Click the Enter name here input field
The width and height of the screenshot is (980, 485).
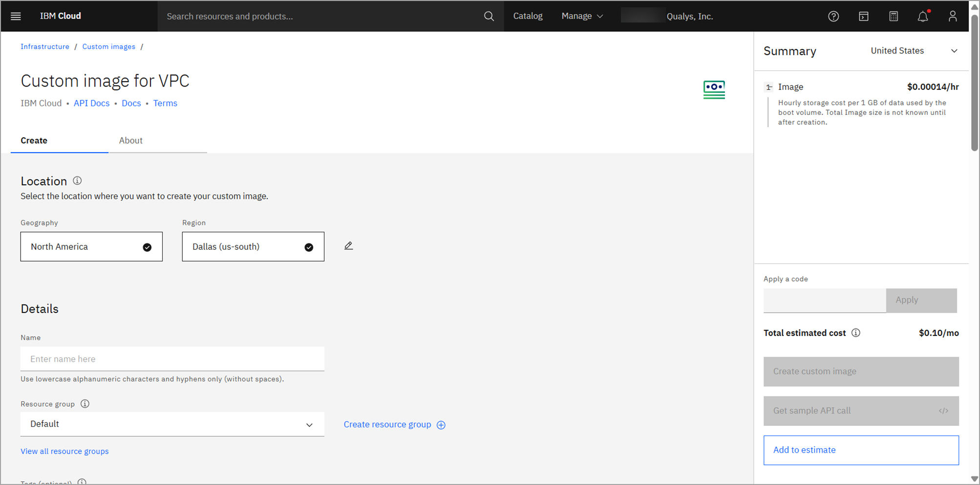[x=172, y=358]
